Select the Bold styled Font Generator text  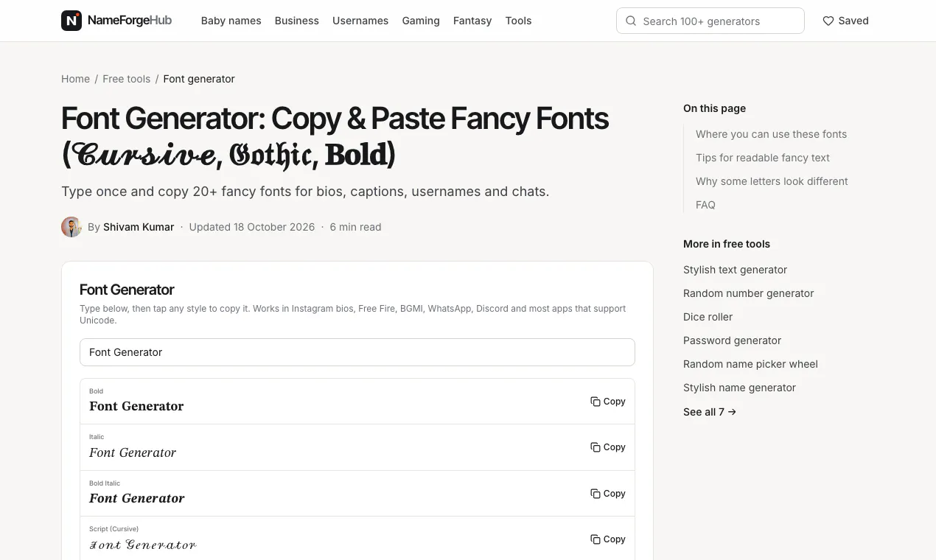[x=136, y=406]
